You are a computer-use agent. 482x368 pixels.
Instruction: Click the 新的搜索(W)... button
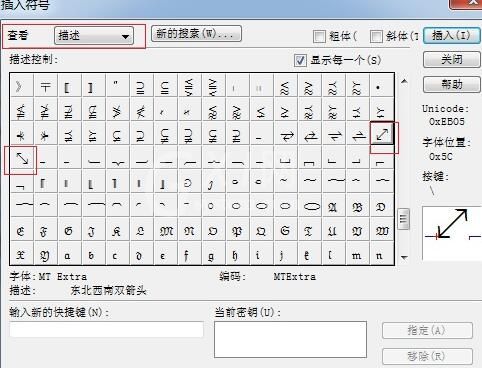click(196, 34)
